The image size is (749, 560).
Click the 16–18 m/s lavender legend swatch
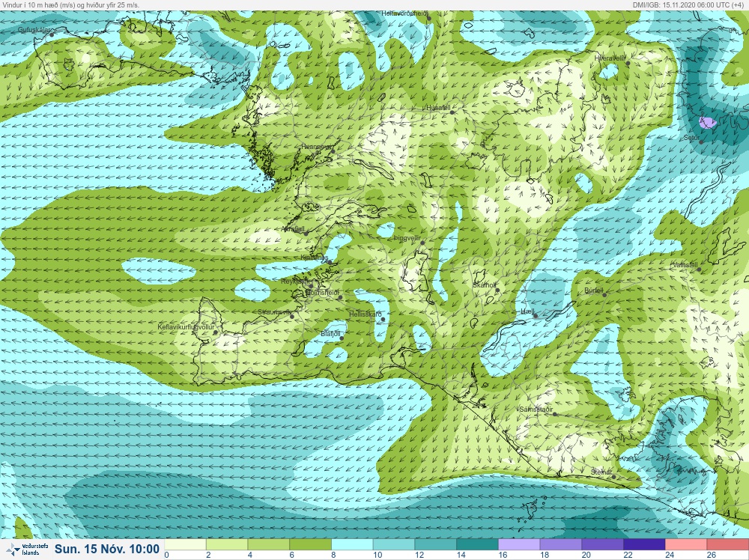pos(519,545)
